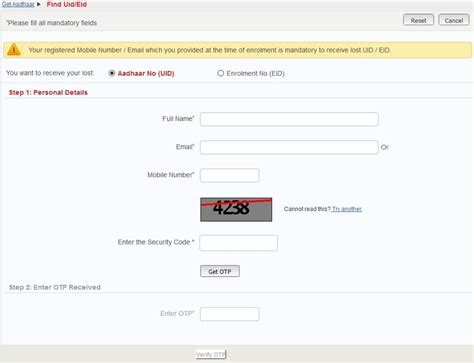Click the 'You want to receive your lost' label
Screen dimensions: 474x363
[50, 73]
